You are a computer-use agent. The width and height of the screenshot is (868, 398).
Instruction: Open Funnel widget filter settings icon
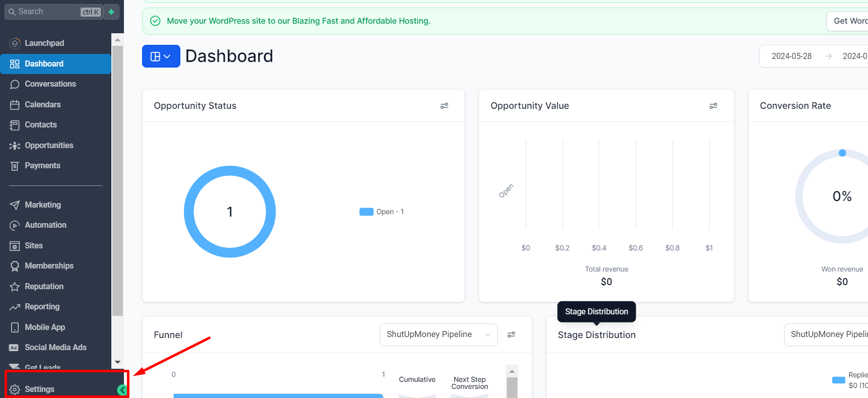pos(511,335)
